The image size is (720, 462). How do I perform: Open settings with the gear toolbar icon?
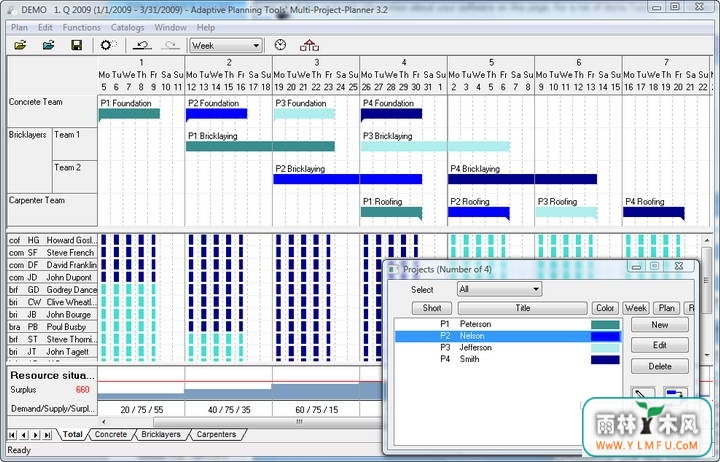107,45
